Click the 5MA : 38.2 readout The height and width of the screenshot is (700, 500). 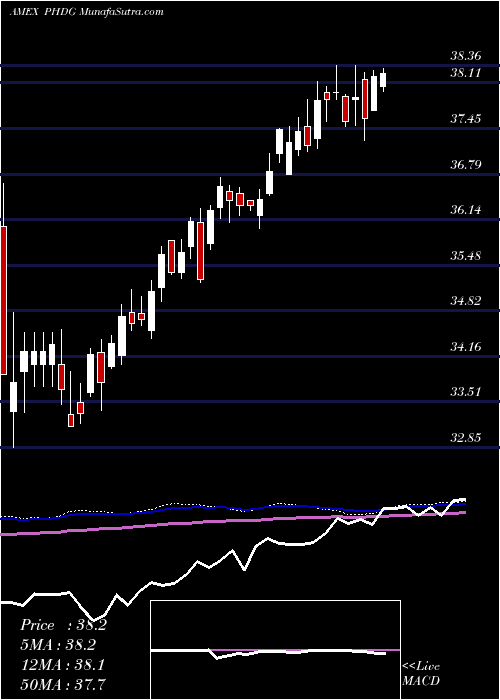[x=58, y=645]
